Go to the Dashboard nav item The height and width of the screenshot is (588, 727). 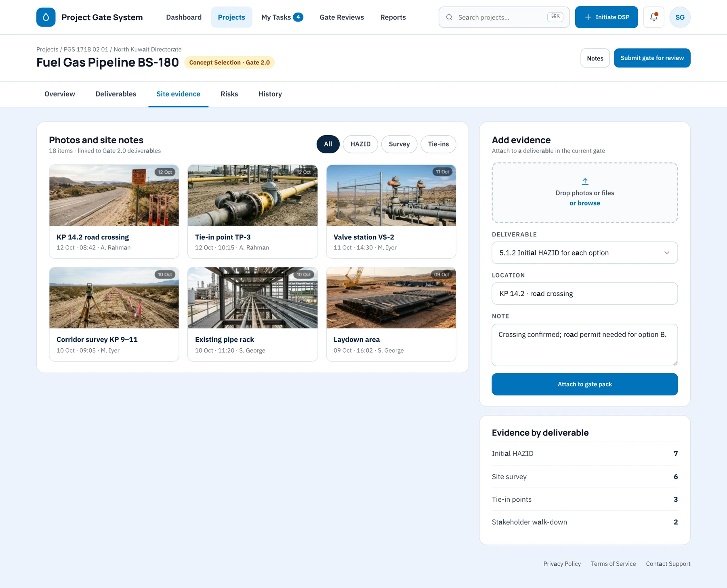click(x=184, y=17)
